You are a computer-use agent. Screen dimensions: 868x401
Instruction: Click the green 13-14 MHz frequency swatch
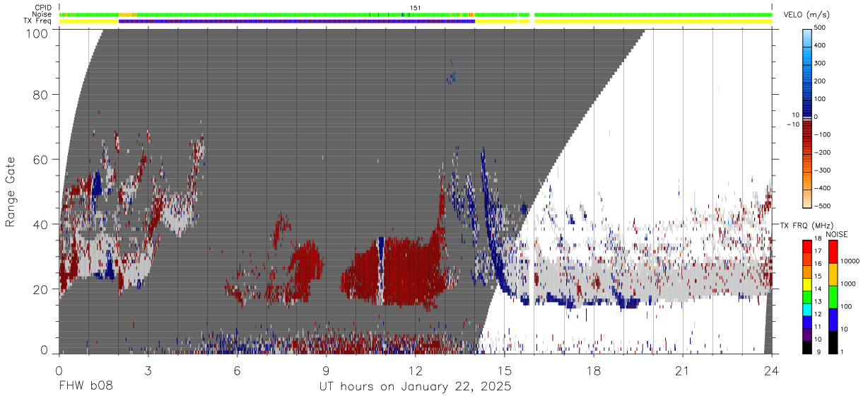pyautogui.click(x=807, y=297)
